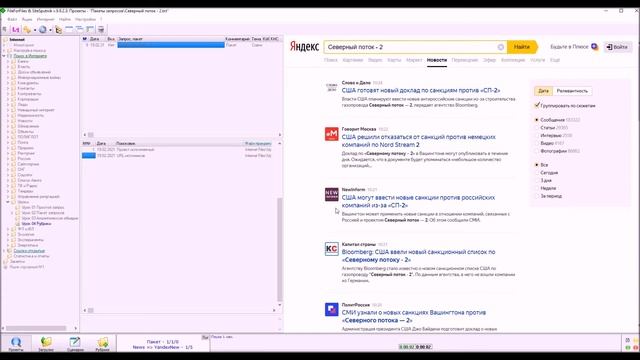Open dropdown arrow beside keys toolbar icon
Image resolution: width=640 pixels, height=360 pixels.
click(x=35, y=30)
